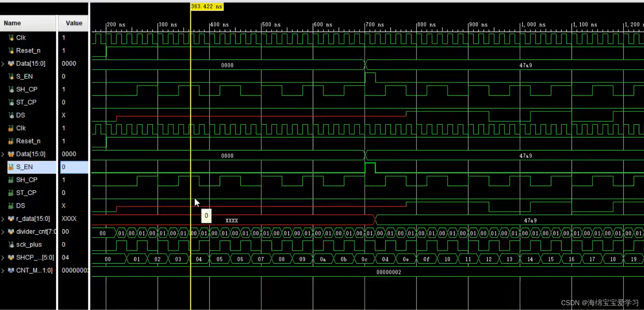Click the xxxx segment in r_data waveform
644x310 pixels.
(231, 221)
